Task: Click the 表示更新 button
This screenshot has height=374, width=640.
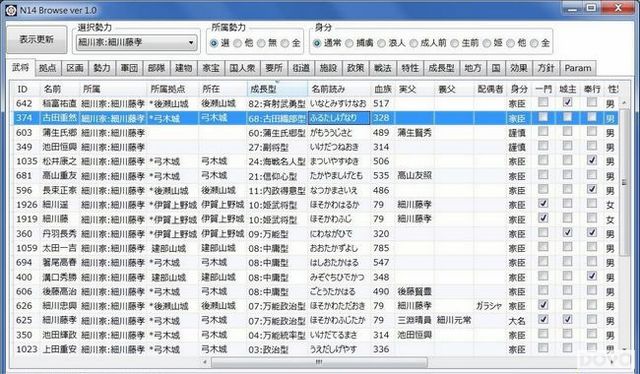Action: 37,40
